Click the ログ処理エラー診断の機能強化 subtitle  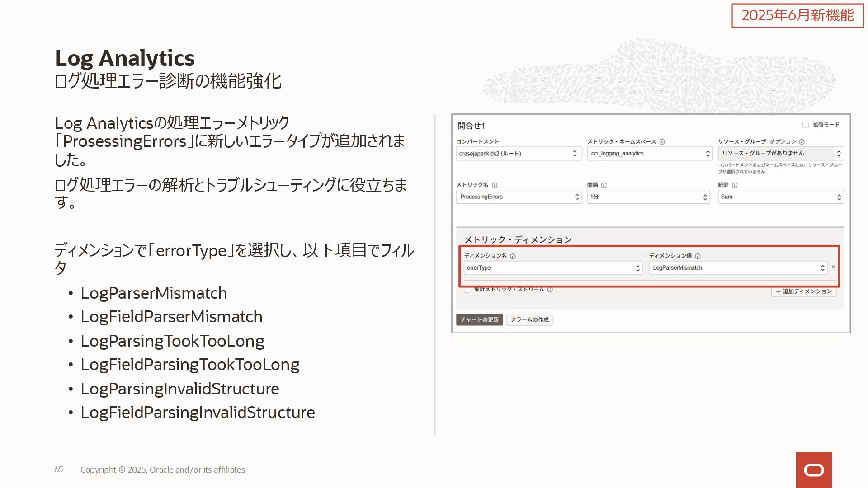point(168,82)
